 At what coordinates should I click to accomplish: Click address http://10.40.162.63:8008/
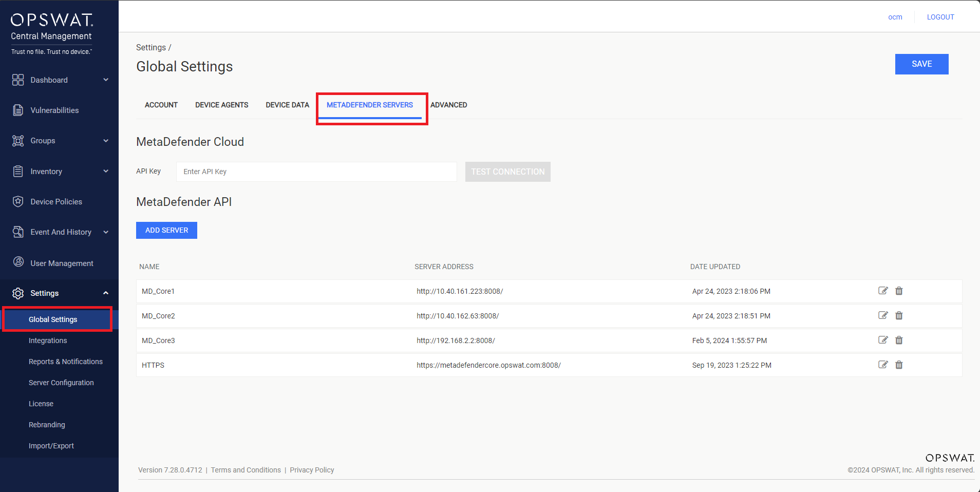458,316
